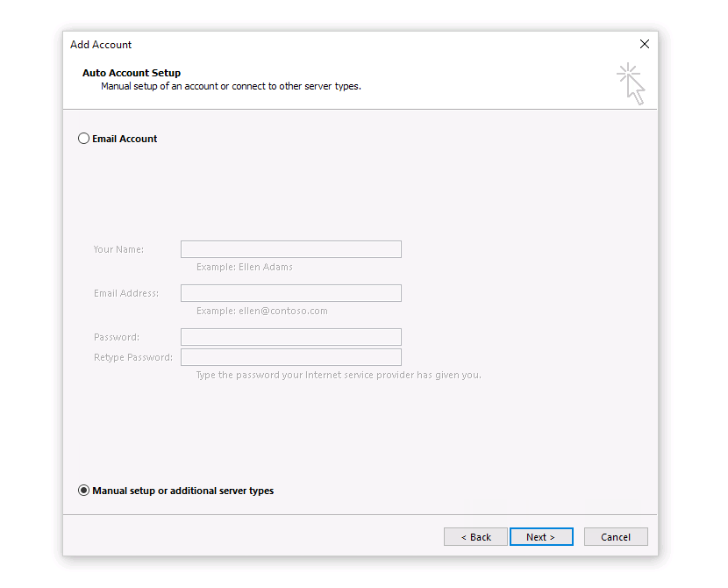Select the Email Account radio button
This screenshot has width=728, height=588.
[x=84, y=139]
